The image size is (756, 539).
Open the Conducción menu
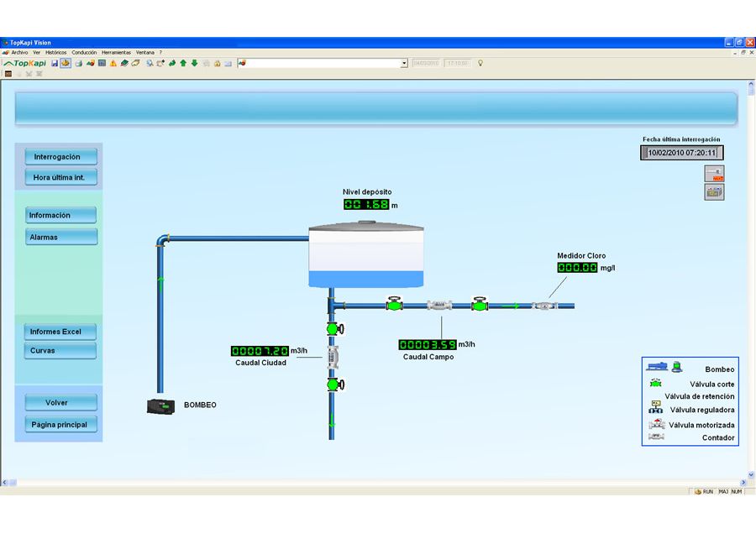pyautogui.click(x=84, y=52)
